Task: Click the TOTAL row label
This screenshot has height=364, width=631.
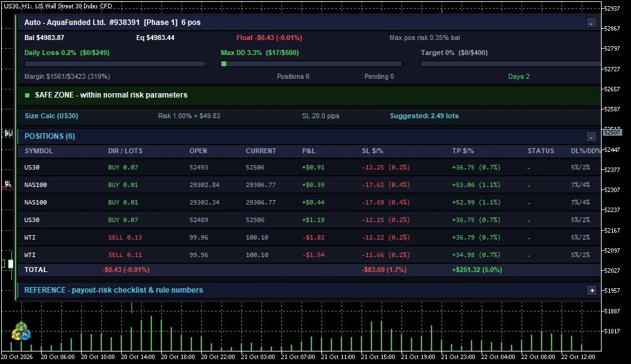Action: (36, 270)
